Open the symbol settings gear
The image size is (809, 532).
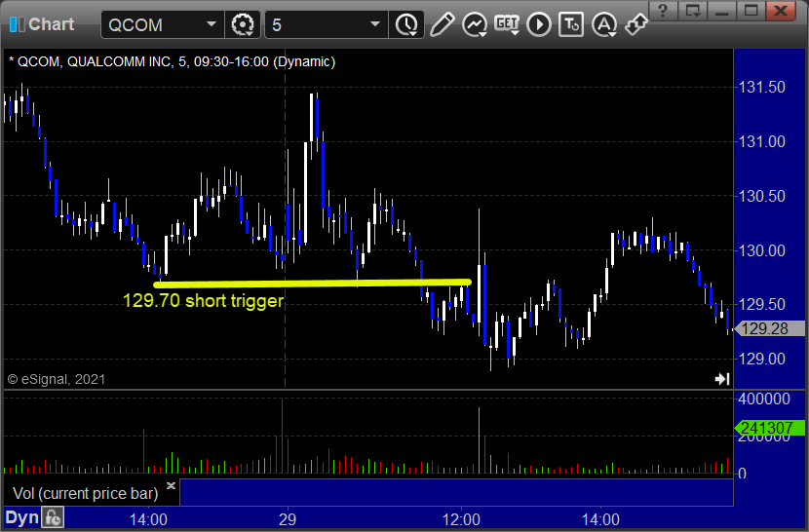click(x=242, y=24)
